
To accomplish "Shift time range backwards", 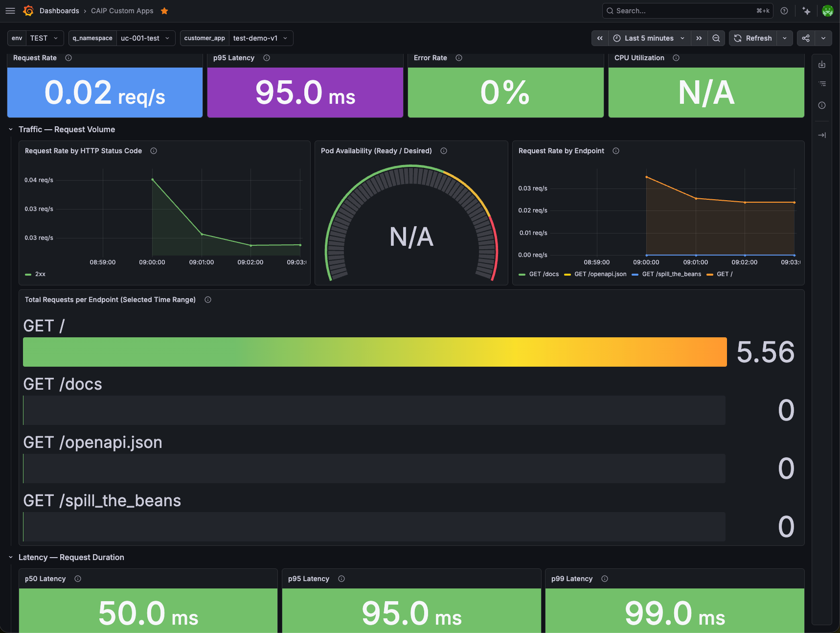I will click(600, 38).
